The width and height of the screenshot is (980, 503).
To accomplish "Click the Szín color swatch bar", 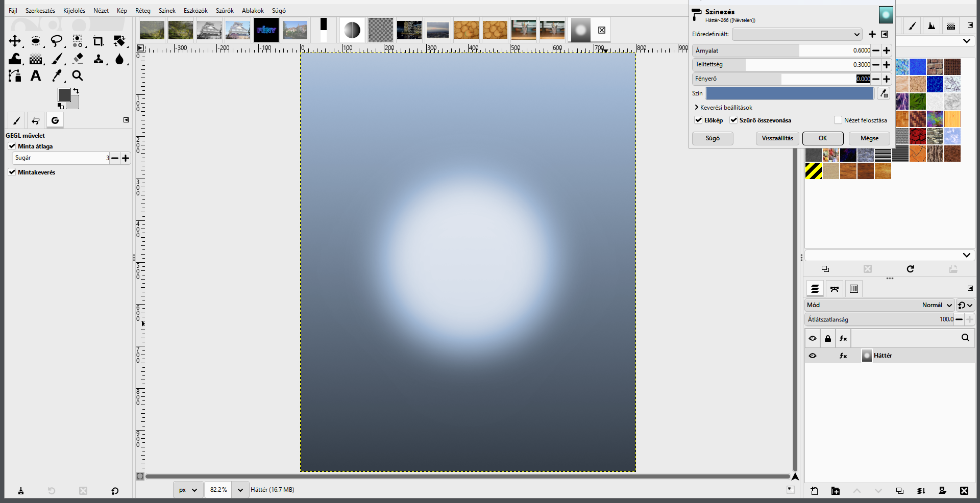I will tap(790, 93).
